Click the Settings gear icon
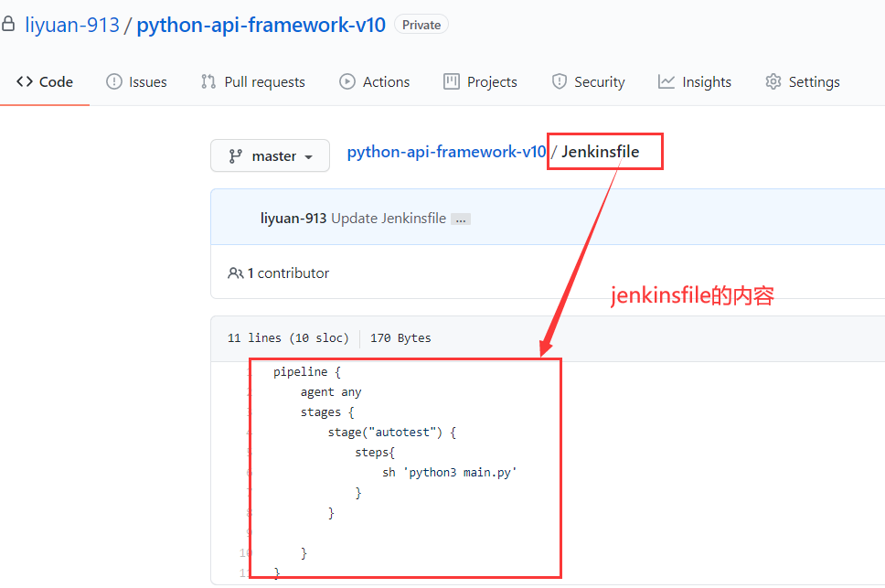 (773, 81)
